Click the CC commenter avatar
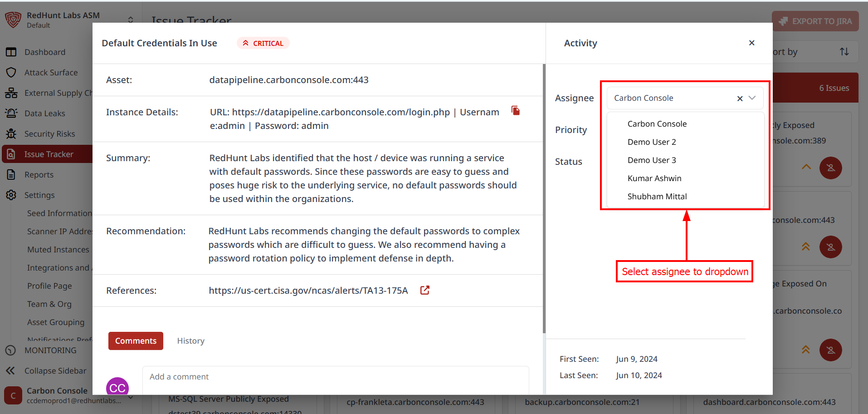 (x=117, y=386)
